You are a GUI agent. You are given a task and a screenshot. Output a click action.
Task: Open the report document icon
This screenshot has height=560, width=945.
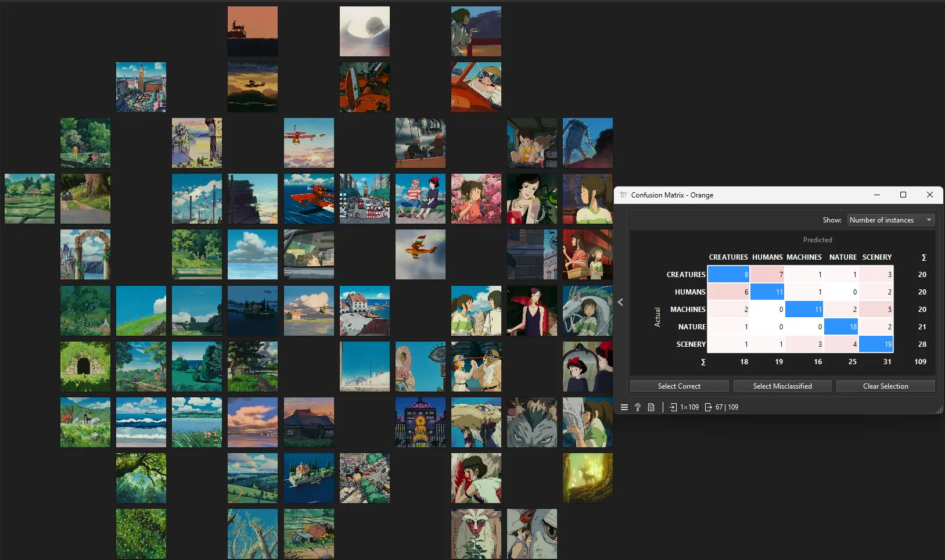click(651, 407)
